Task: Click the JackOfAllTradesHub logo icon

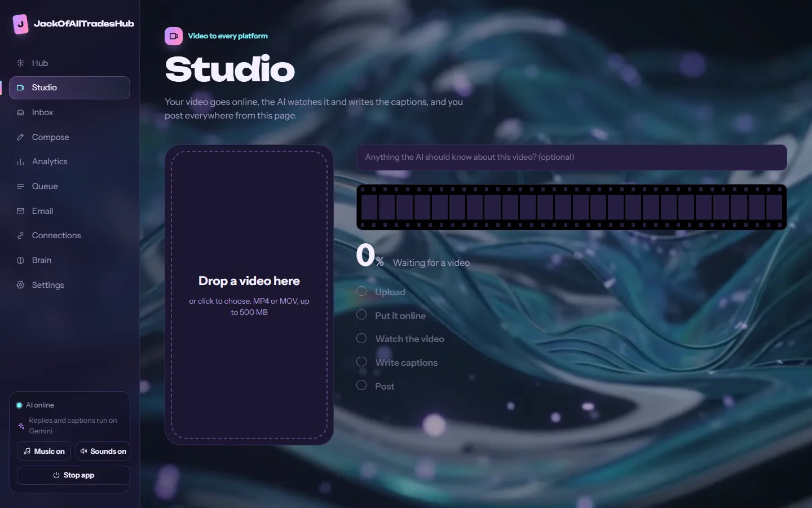Action: pyautogui.click(x=21, y=24)
